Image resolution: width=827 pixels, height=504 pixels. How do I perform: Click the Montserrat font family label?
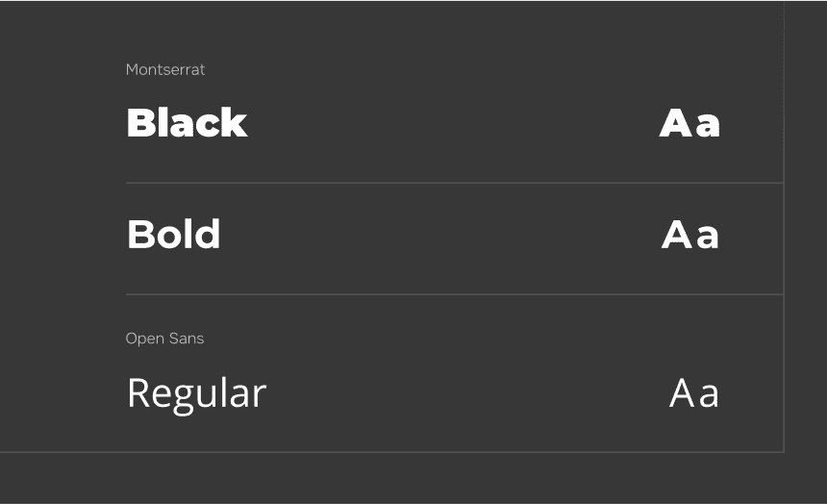click(165, 70)
